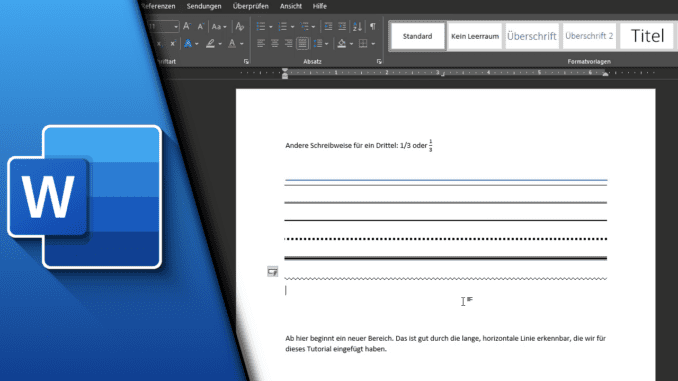Expand the line spacing dropdown
Viewport: 678px width, 381px height.
pos(326,44)
